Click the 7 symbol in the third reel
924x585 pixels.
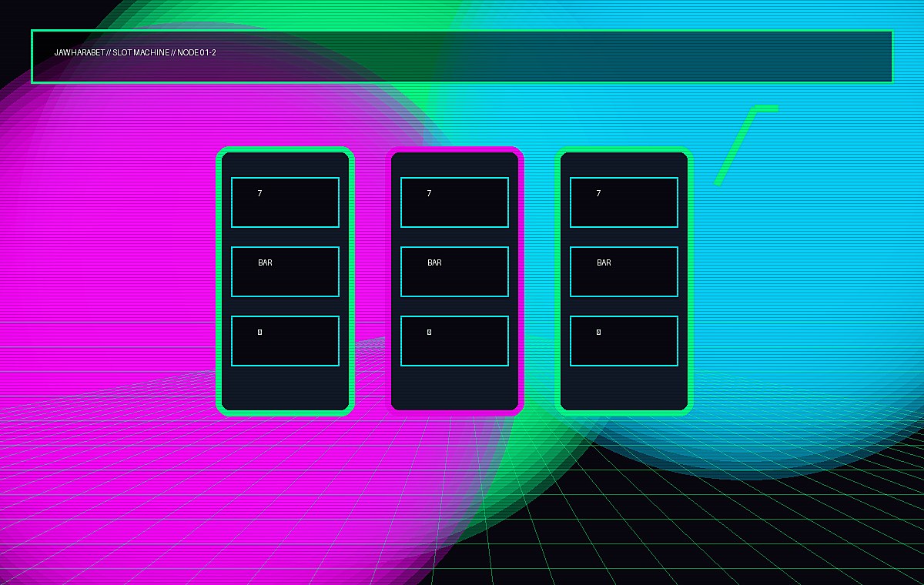click(x=624, y=202)
